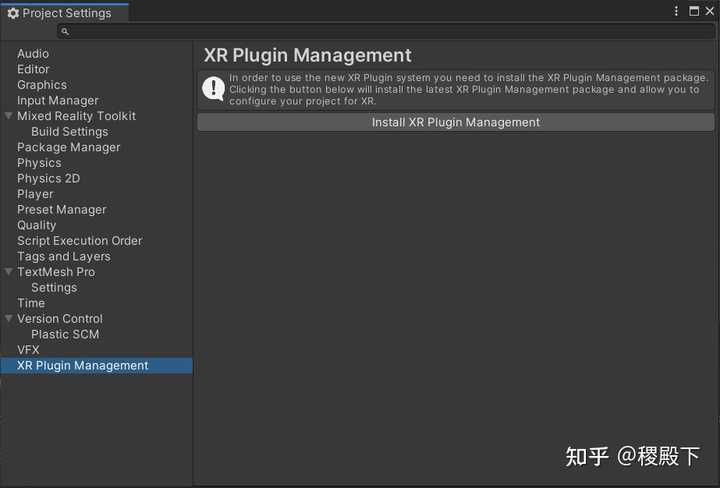Image resolution: width=720 pixels, height=488 pixels.
Task: Select Tags and Layers
Action: tap(64, 257)
